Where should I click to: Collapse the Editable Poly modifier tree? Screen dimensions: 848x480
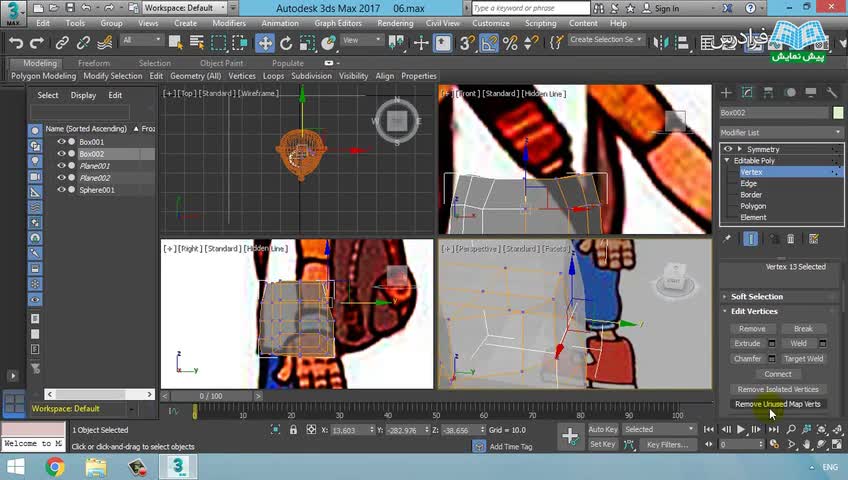pos(727,161)
